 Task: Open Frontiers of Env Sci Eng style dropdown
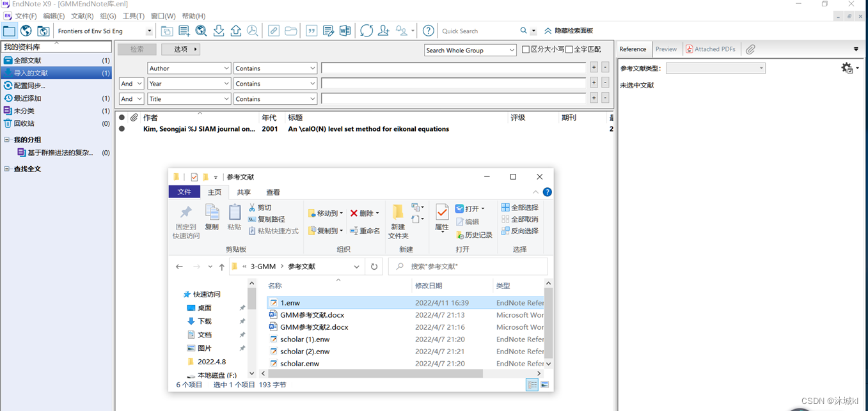[149, 31]
